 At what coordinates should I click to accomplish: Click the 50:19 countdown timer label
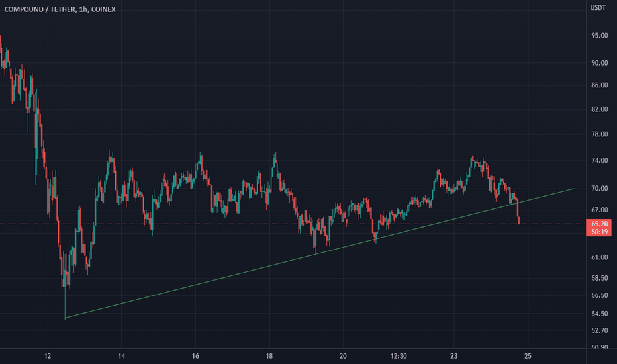(x=599, y=232)
